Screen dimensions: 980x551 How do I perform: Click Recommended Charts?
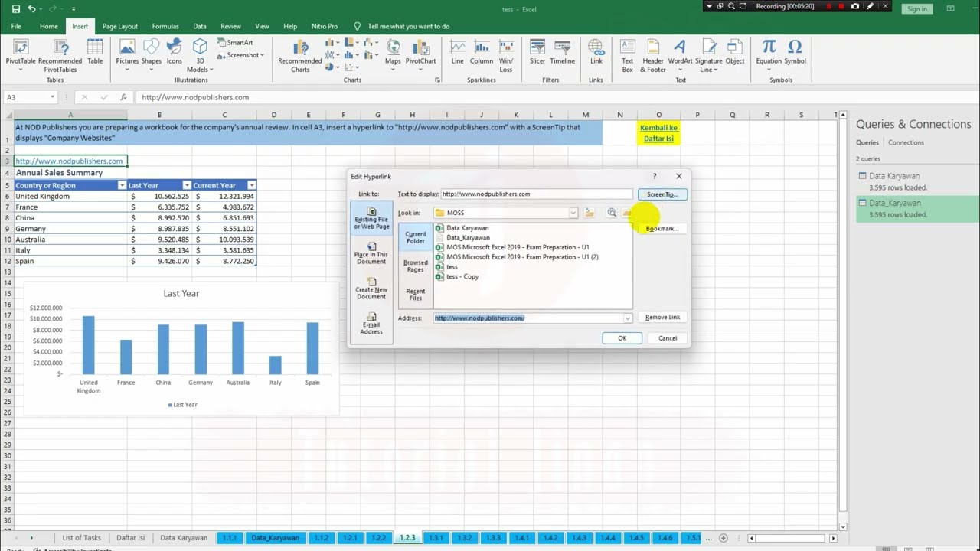300,55
